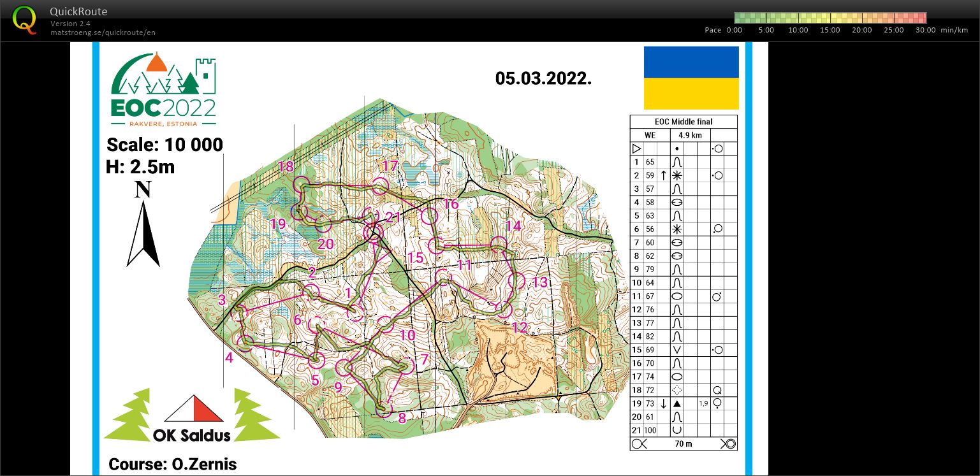The image size is (980, 476).
Task: Click the H: 2.5m contour label
Action: coord(140,167)
